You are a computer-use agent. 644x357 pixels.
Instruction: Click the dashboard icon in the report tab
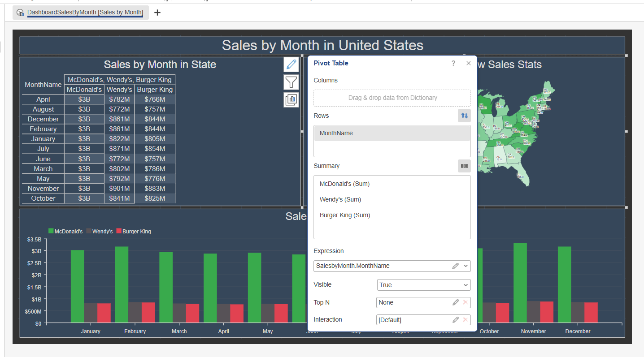pos(20,13)
